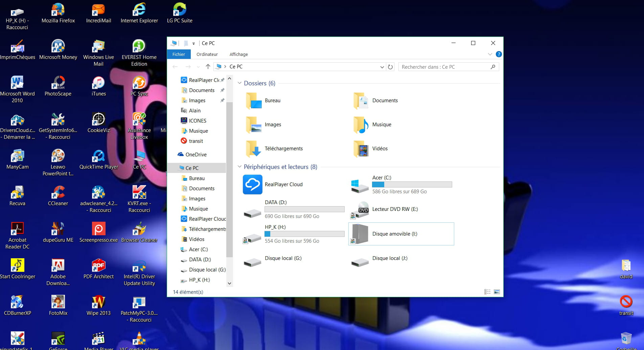
Task: Refresh the Ce PC view
Action: (x=390, y=67)
